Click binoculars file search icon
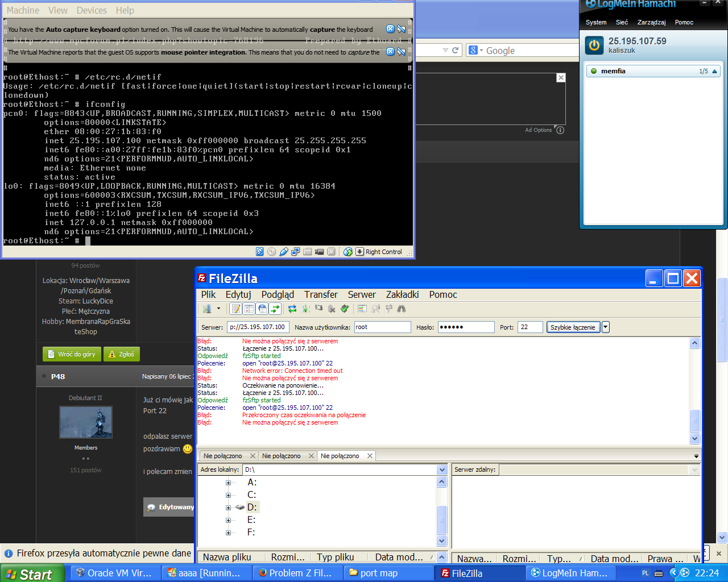Image resolution: width=728 pixels, height=582 pixels. [x=402, y=309]
